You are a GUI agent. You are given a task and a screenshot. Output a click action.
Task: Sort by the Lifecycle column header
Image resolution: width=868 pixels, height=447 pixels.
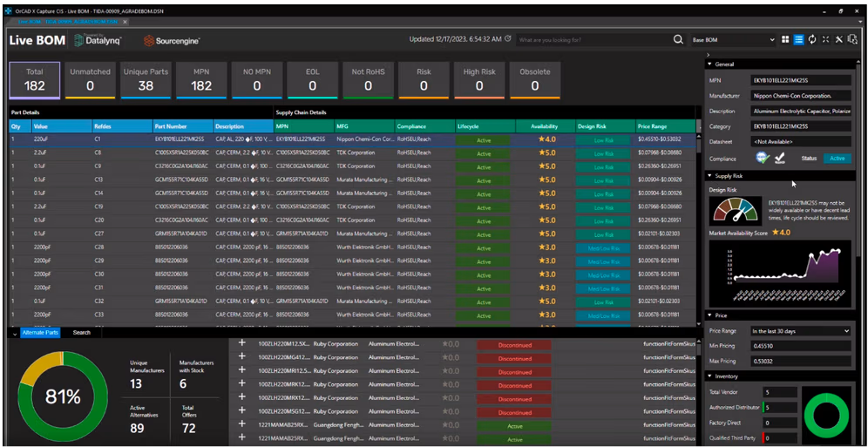[485, 126]
